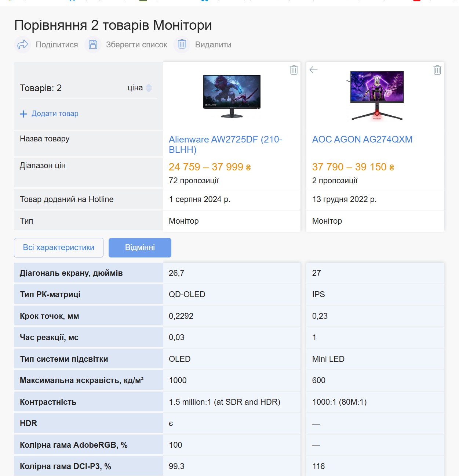This screenshot has width=459, height=476.
Task: Select the Відмінні tab
Action: click(x=140, y=248)
